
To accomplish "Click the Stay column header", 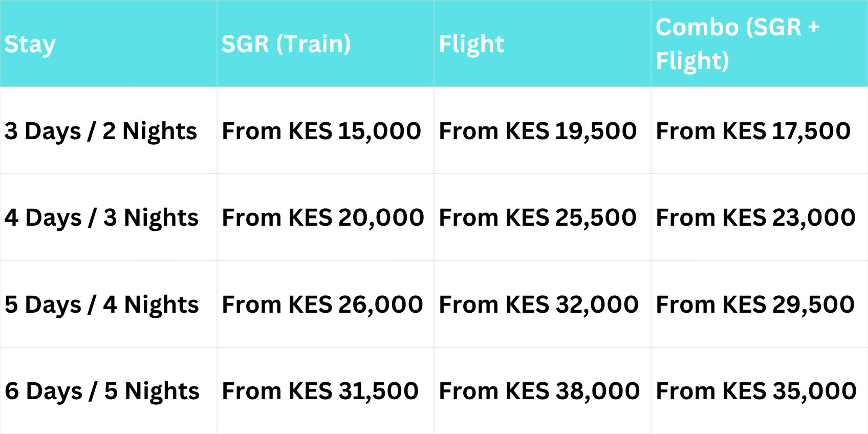I will [30, 45].
